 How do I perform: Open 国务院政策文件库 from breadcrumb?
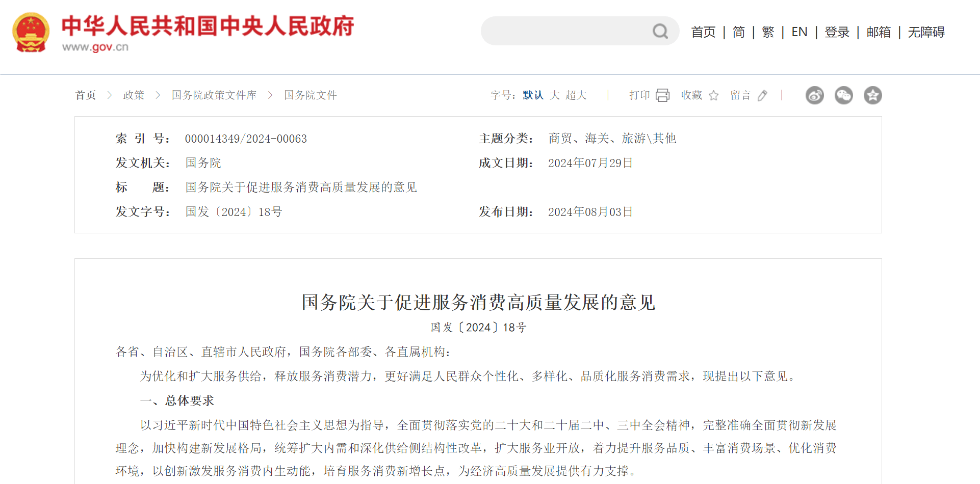click(214, 95)
